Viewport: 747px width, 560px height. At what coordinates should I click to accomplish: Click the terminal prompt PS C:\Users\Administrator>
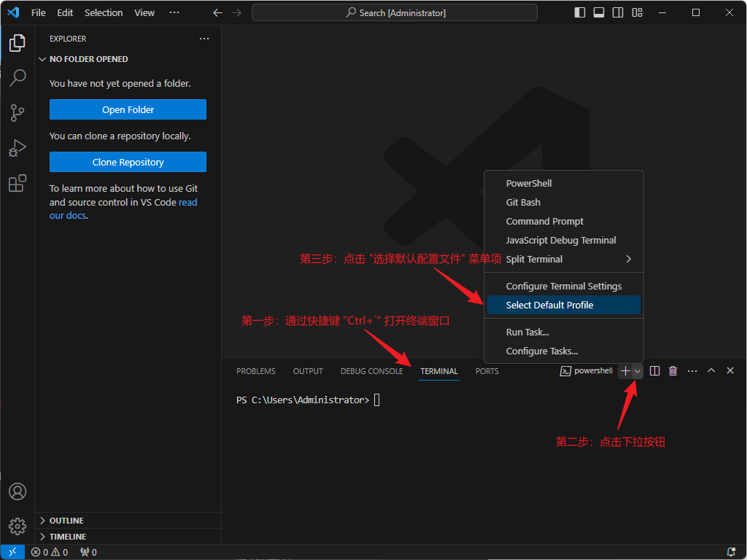point(303,400)
